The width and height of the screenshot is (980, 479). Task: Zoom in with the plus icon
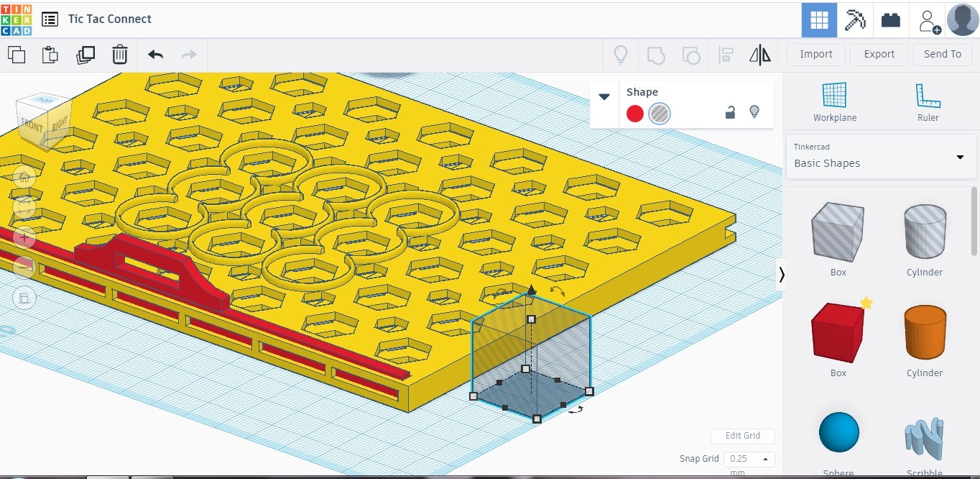pyautogui.click(x=24, y=237)
